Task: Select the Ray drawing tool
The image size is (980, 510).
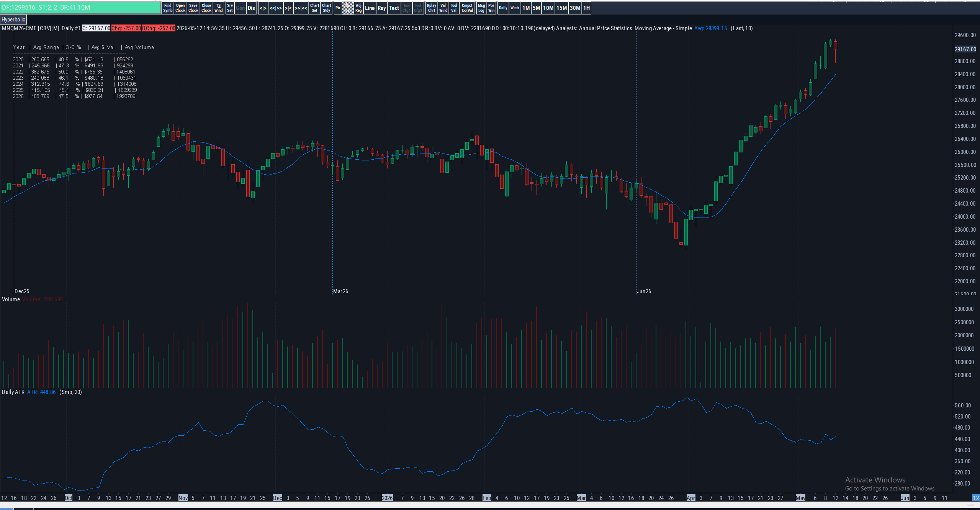Action: coord(381,8)
